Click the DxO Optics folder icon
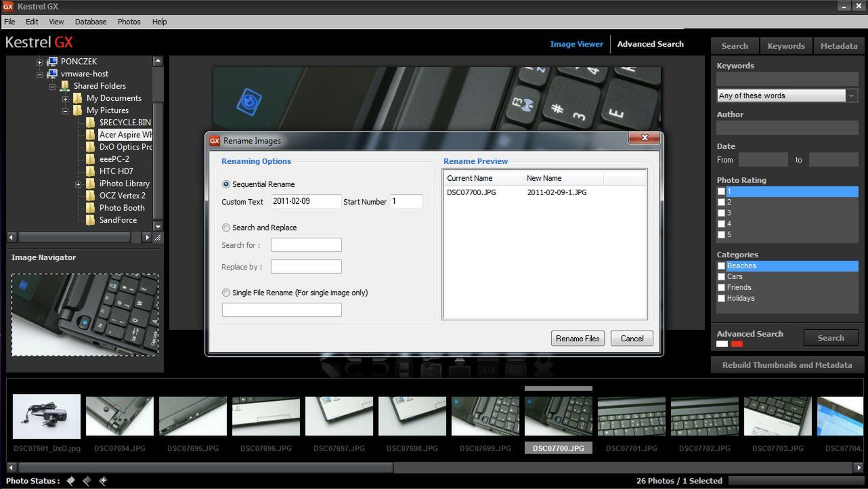The width and height of the screenshot is (868, 489). pos(90,147)
